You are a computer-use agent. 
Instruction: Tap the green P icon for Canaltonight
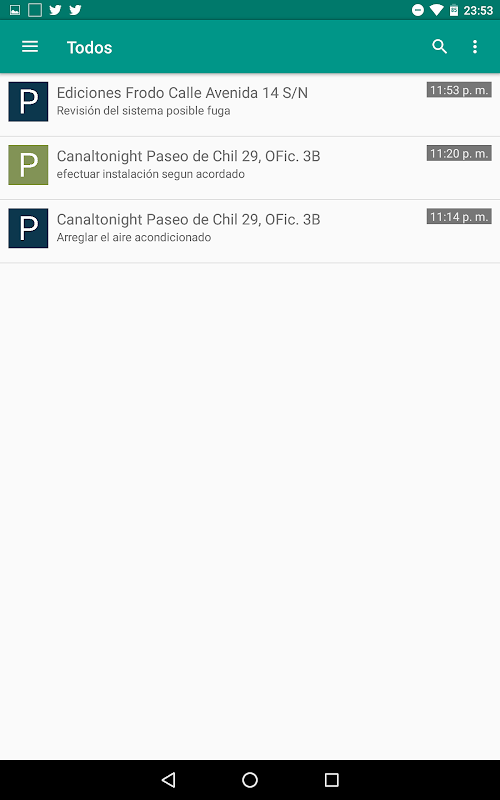click(28, 165)
